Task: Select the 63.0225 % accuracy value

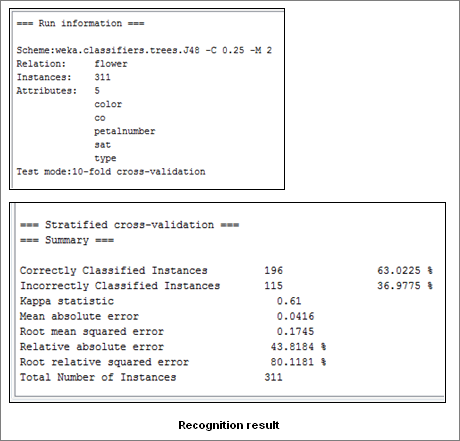Action: pos(405,270)
